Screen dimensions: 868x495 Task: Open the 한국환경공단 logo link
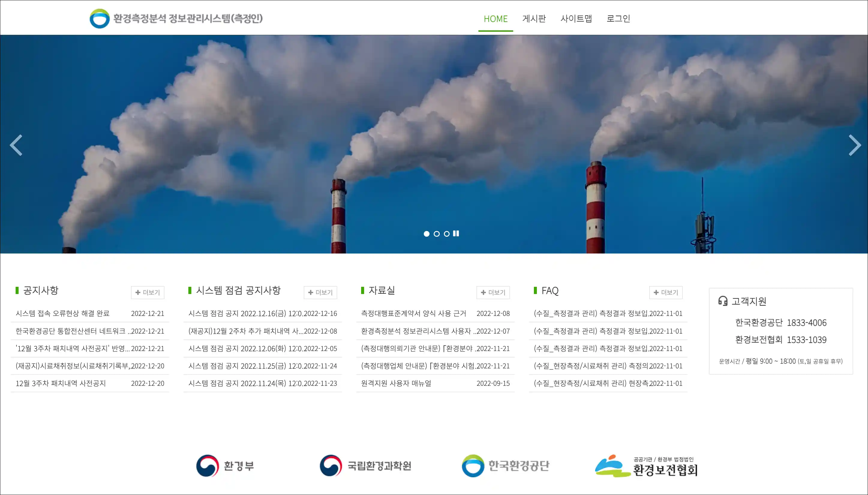[x=505, y=466]
